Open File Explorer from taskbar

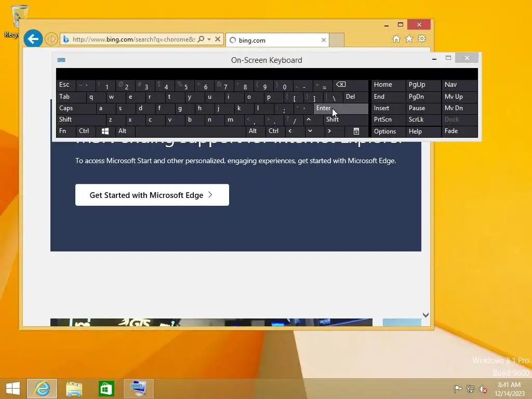[74, 389]
